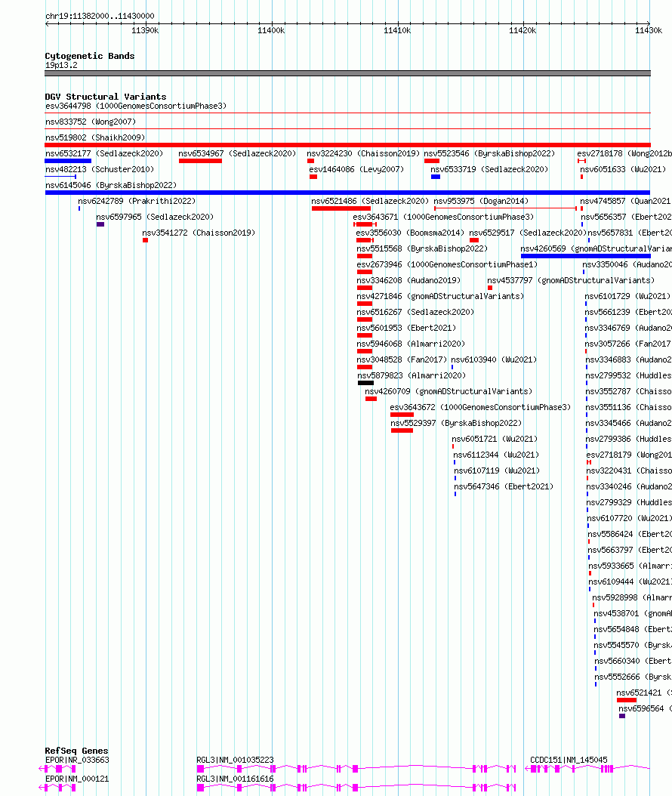Click nsv6107720 (Wu2021) variant label
Image resolution: width=672 pixels, height=796 pixels.
point(630,518)
